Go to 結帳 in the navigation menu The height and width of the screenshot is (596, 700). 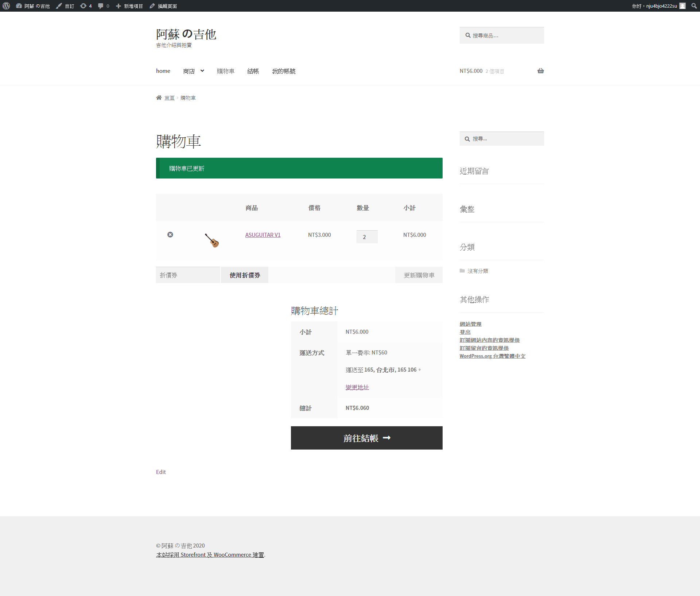(x=253, y=71)
